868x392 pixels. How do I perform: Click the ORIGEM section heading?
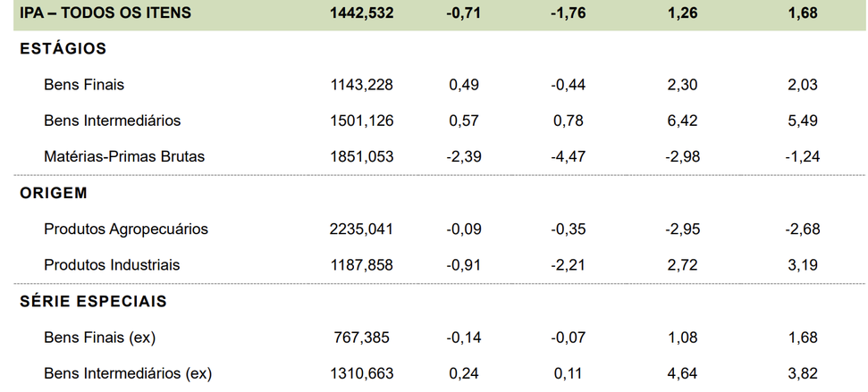tap(54, 193)
